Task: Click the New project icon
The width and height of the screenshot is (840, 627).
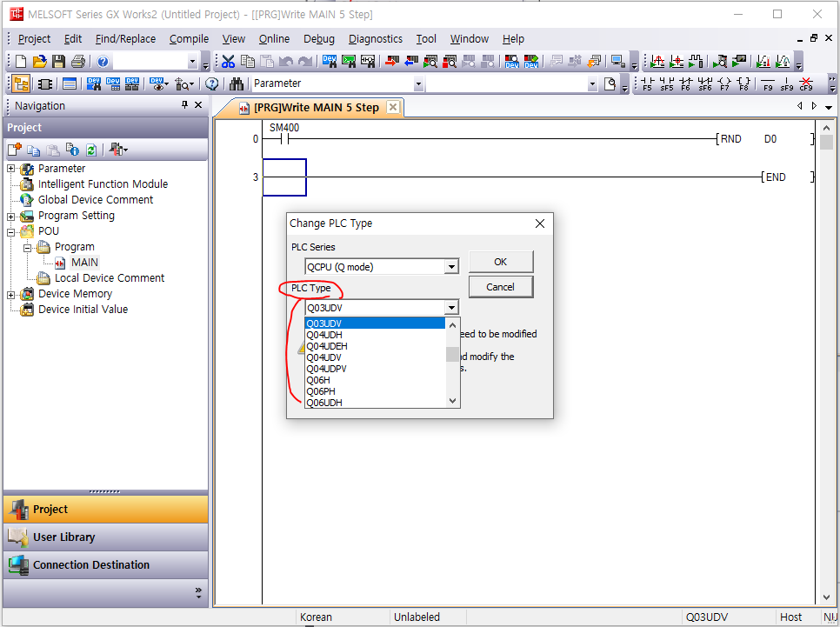Action: [20, 62]
